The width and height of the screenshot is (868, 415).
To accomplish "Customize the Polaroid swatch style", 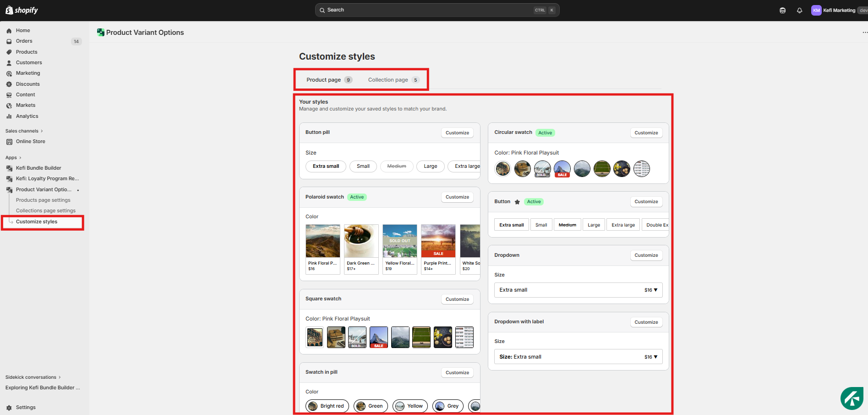I will (x=457, y=197).
